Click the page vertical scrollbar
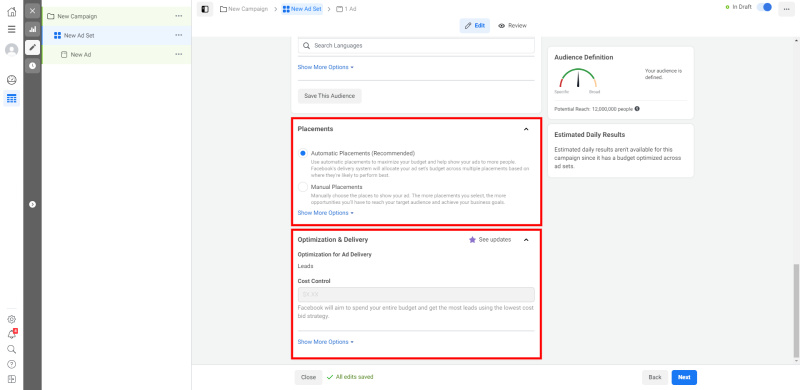The height and width of the screenshot is (390, 800). coord(796,310)
